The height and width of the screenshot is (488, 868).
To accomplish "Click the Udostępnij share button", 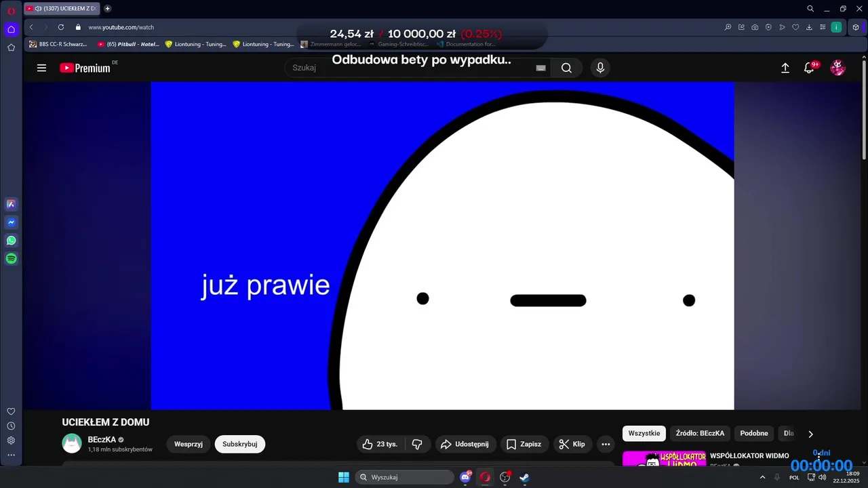I will click(x=465, y=444).
